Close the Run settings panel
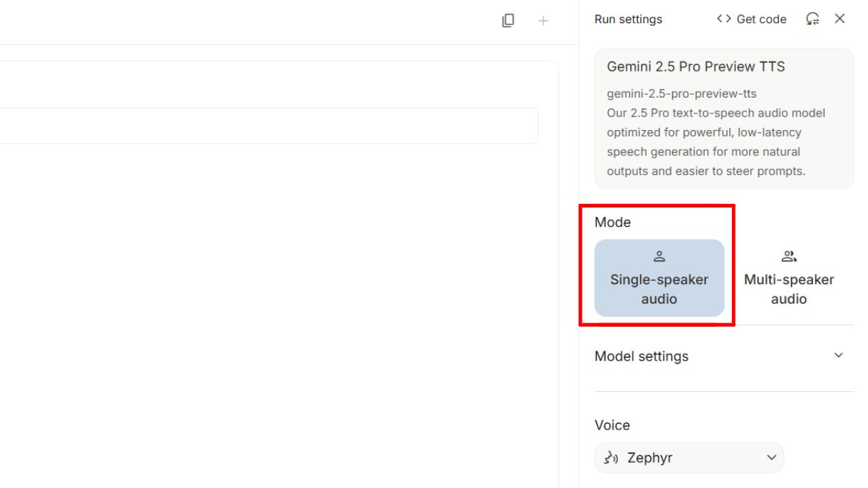 click(840, 20)
